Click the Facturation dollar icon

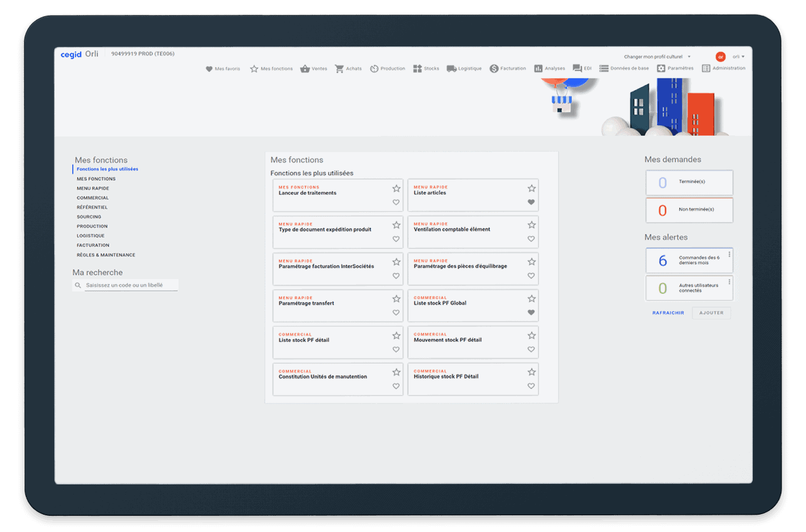pos(494,69)
